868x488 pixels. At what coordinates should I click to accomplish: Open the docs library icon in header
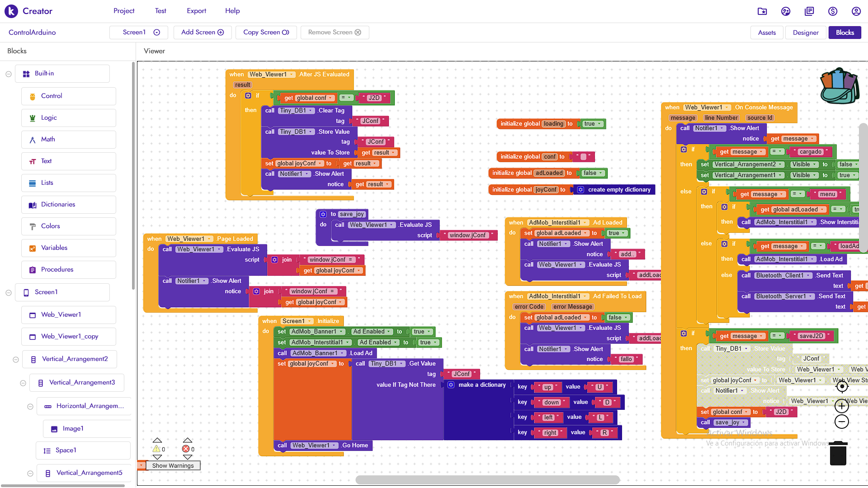(x=809, y=11)
